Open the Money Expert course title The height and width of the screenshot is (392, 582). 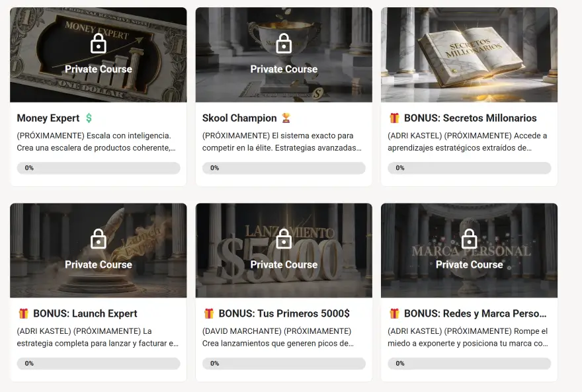[48, 118]
